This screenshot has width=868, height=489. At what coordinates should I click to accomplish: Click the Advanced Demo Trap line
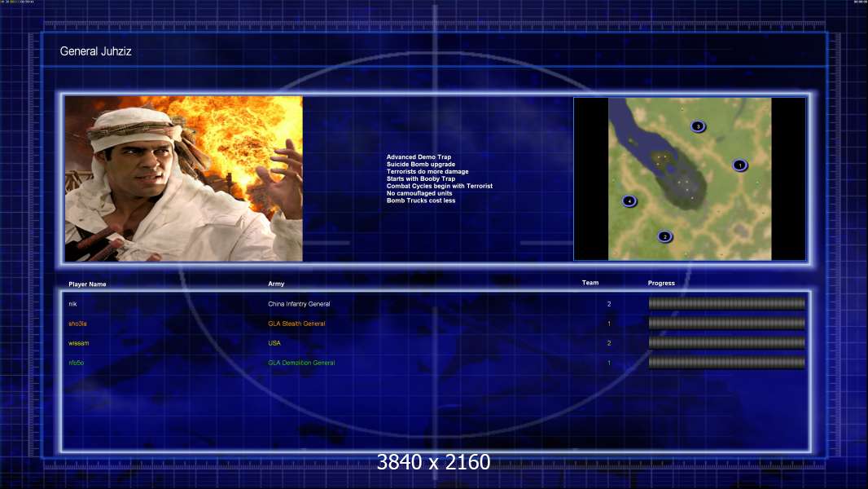(x=419, y=157)
